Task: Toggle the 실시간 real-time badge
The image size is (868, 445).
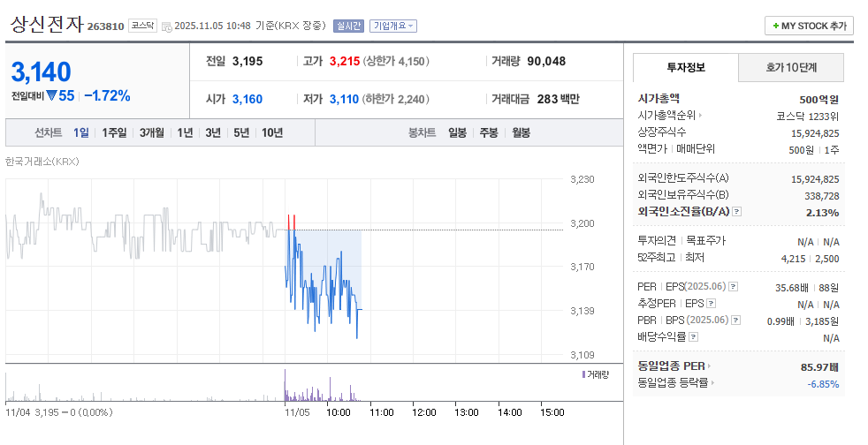Action: coord(348,26)
